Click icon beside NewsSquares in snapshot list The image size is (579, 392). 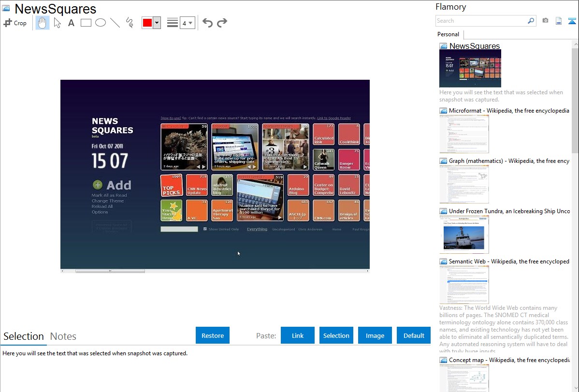point(443,46)
